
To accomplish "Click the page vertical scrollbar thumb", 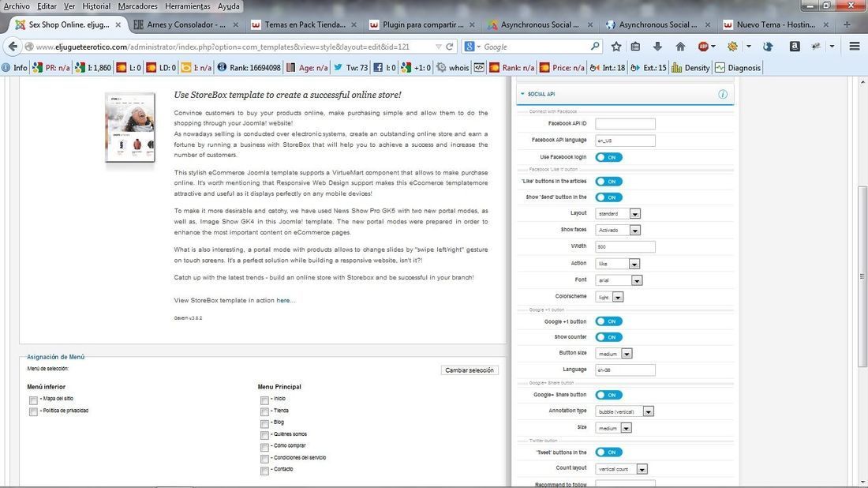I will 862,276.
